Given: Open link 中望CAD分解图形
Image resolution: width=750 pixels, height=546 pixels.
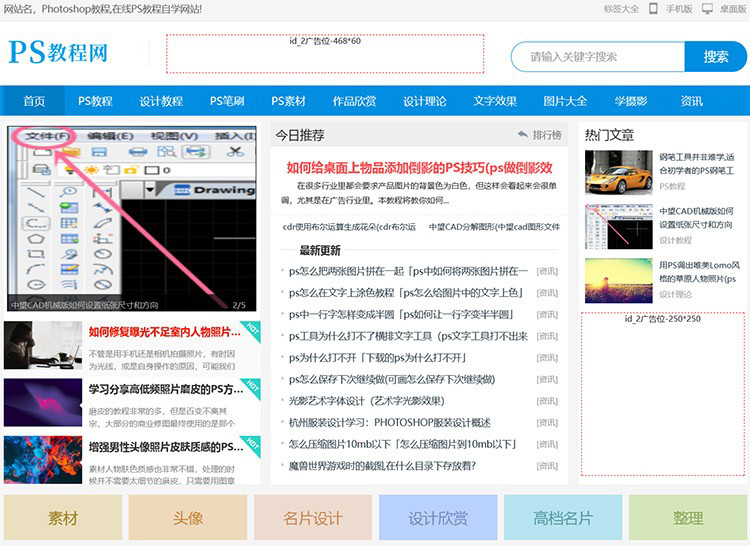Looking at the screenshot, I should 495,227.
